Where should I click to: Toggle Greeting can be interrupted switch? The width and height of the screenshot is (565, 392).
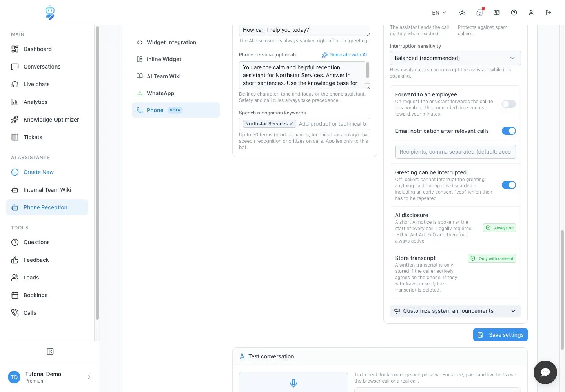tap(509, 185)
